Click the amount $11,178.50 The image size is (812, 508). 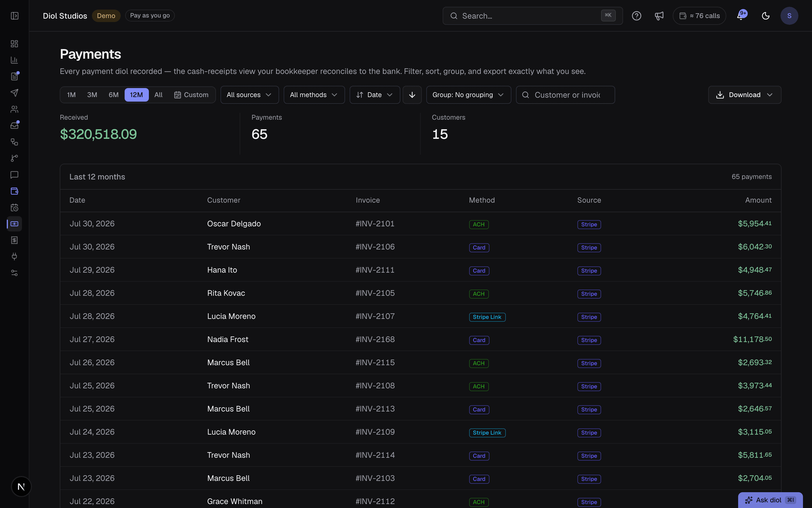[752, 339]
